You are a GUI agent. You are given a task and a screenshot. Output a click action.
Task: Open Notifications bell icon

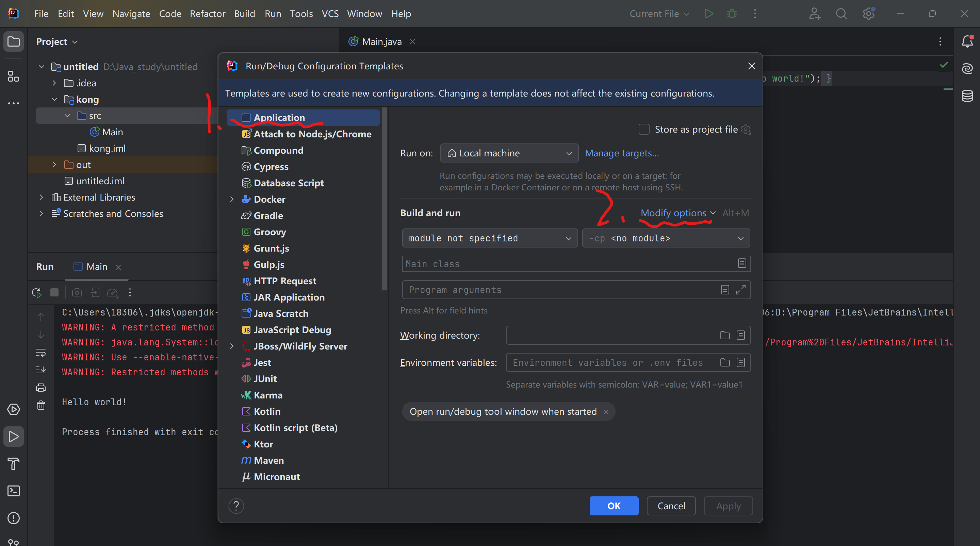[967, 41]
